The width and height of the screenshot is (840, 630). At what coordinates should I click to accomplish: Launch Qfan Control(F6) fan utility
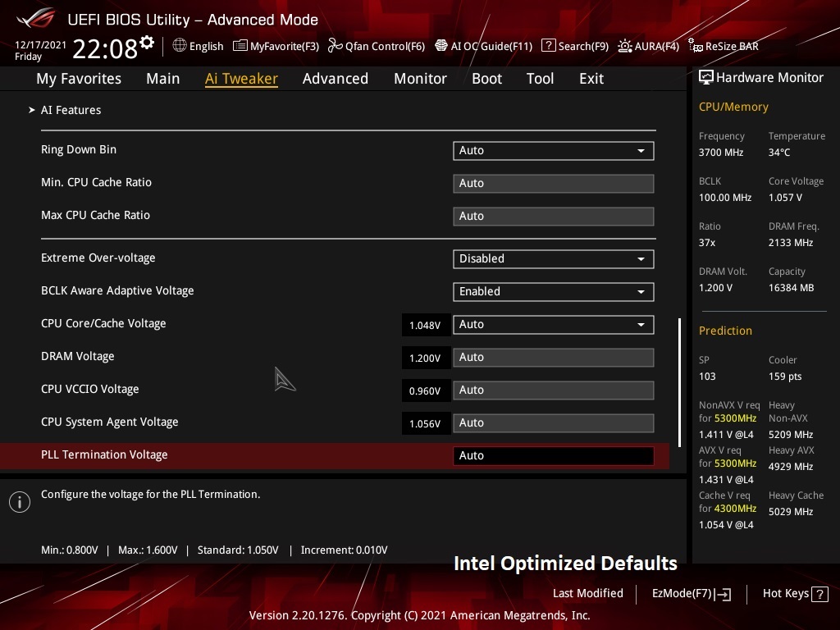click(x=376, y=46)
